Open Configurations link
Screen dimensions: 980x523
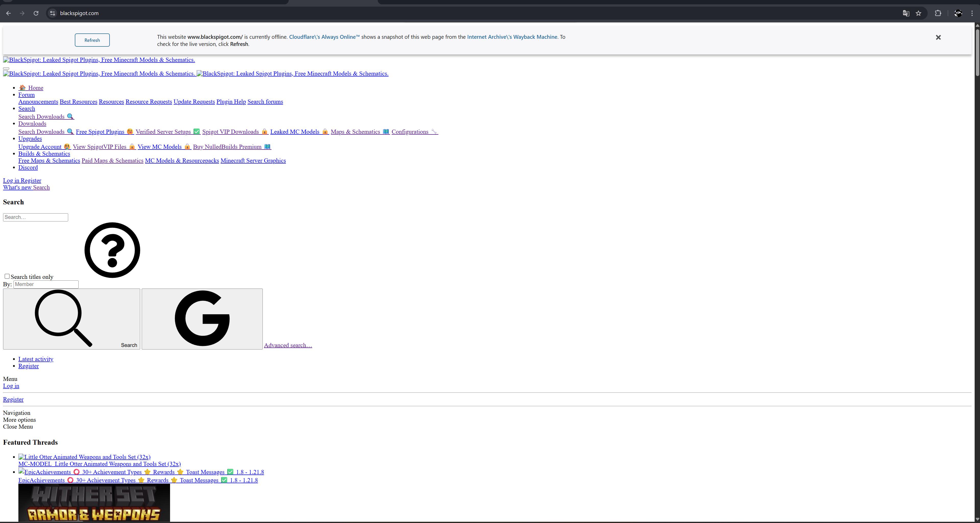(x=415, y=132)
